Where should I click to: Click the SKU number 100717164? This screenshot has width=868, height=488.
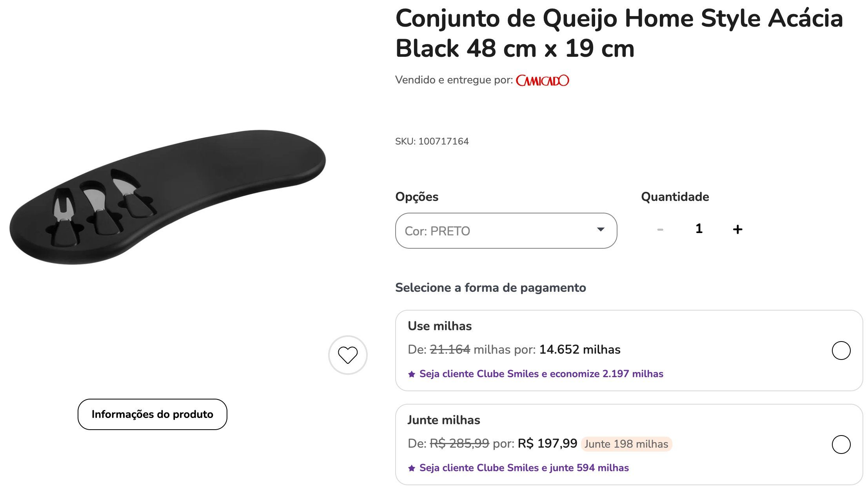[443, 141]
